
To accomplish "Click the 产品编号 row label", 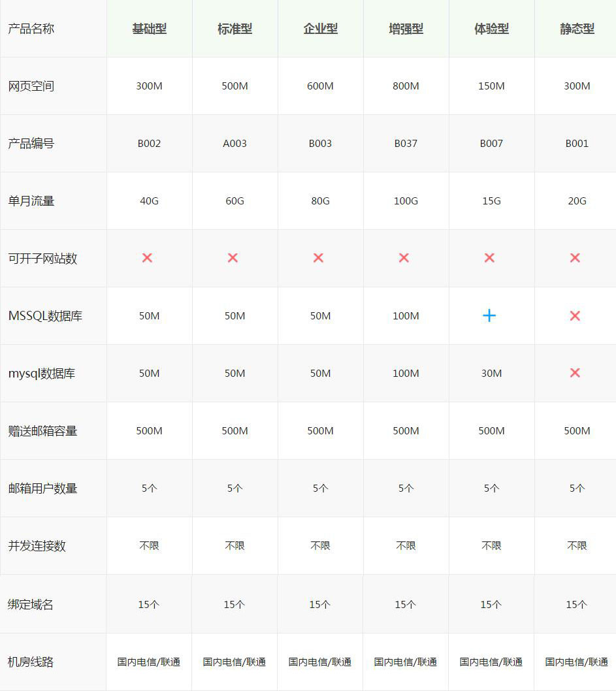I will (x=31, y=144).
